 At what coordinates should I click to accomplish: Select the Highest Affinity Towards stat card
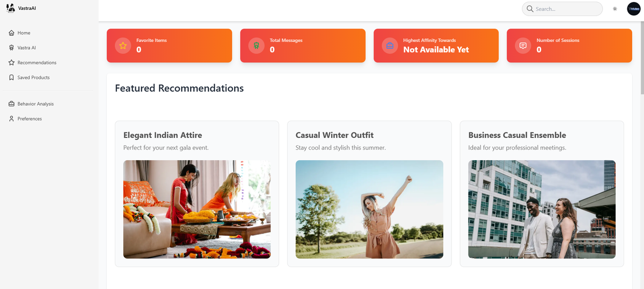tap(436, 46)
